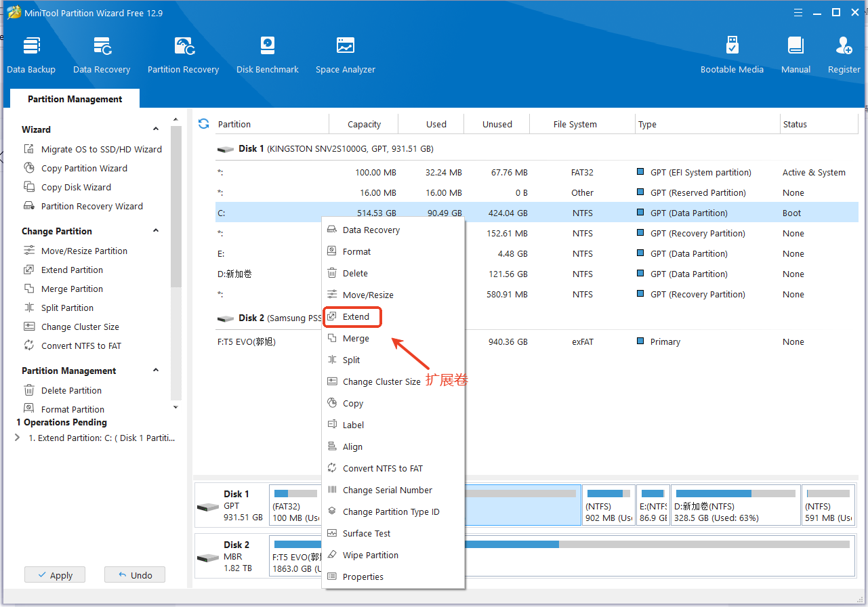Collapse the Wizard section

tap(156, 129)
